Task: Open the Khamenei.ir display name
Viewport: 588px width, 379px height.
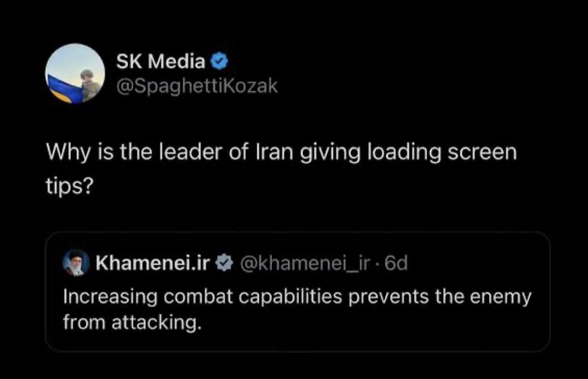Action: pyautogui.click(x=152, y=263)
